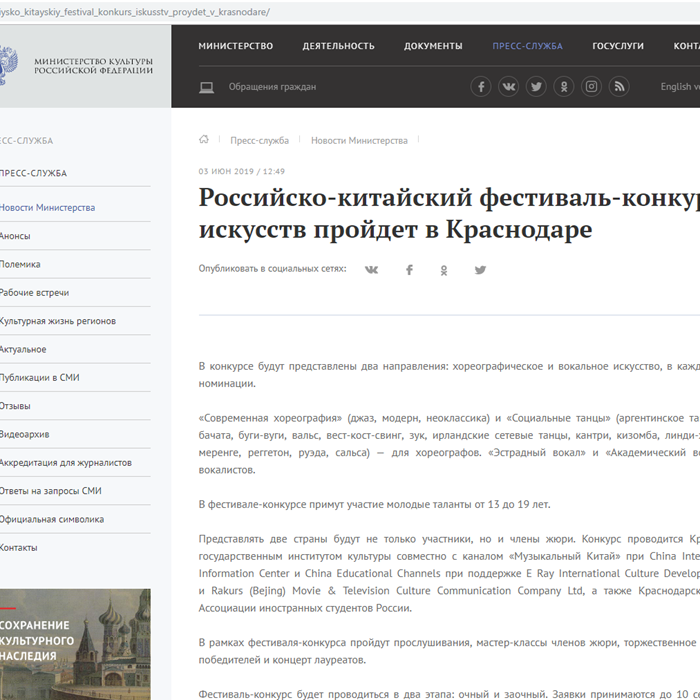Open Полемика sidebar section
Image resolution: width=700 pixels, height=700 pixels.
pyautogui.click(x=20, y=264)
